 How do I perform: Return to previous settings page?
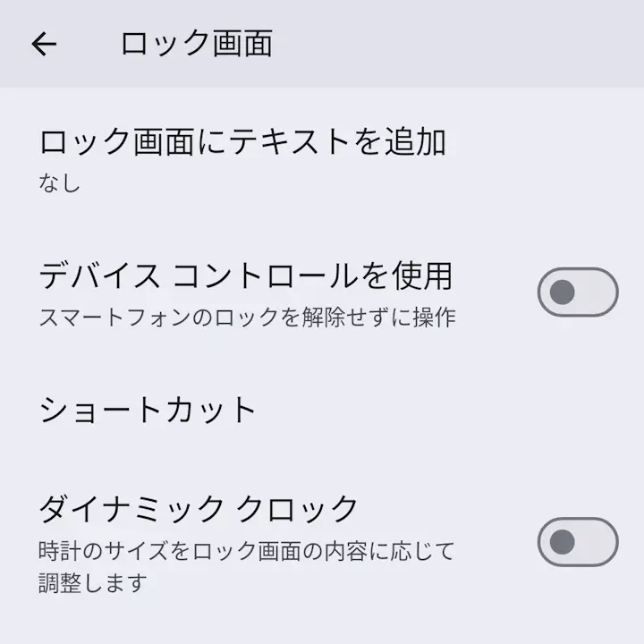pos(43,44)
